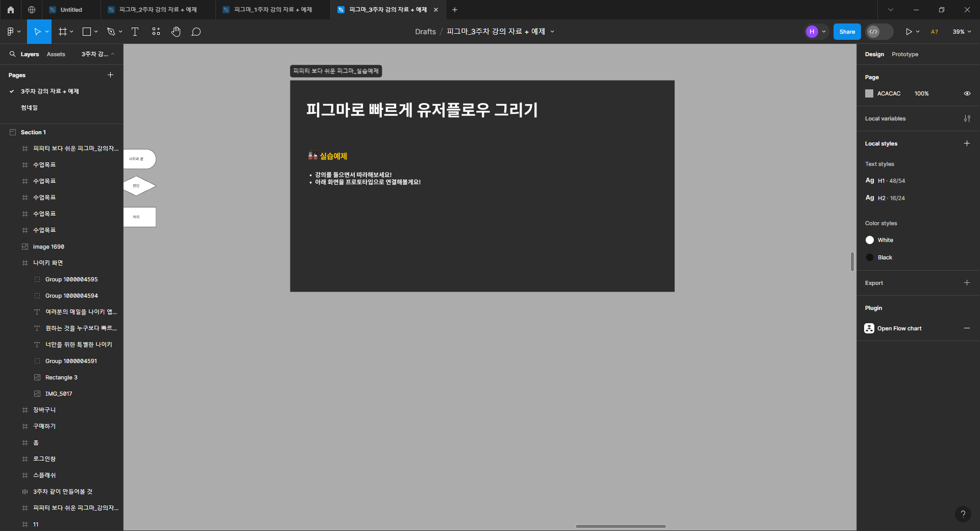Screen dimensions: 980x531
Task: Open file name options chevron
Action: [552, 32]
